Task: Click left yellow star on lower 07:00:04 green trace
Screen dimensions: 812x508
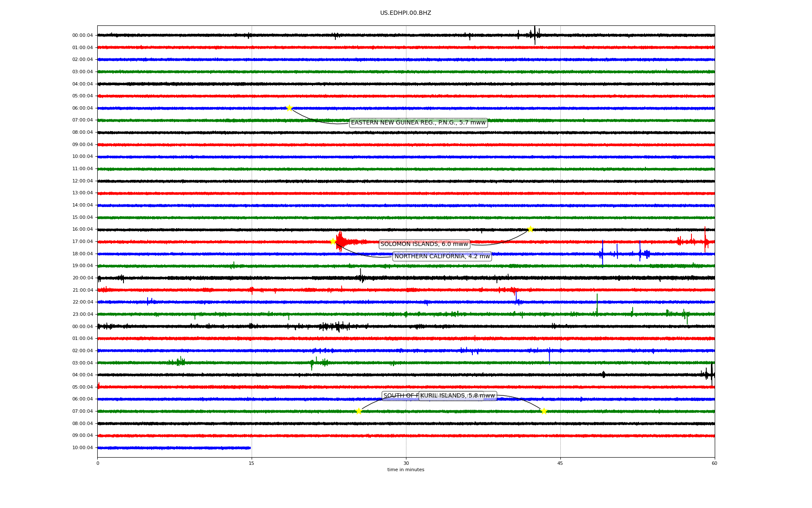Action: click(x=359, y=411)
